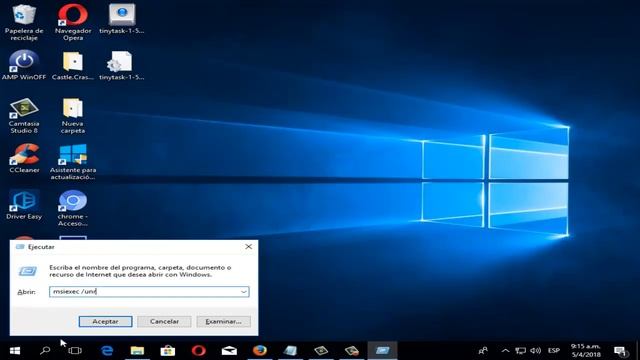The height and width of the screenshot is (360, 640).
Task: Click Cancelar in the Ejecutar dialog
Action: pyautogui.click(x=164, y=322)
